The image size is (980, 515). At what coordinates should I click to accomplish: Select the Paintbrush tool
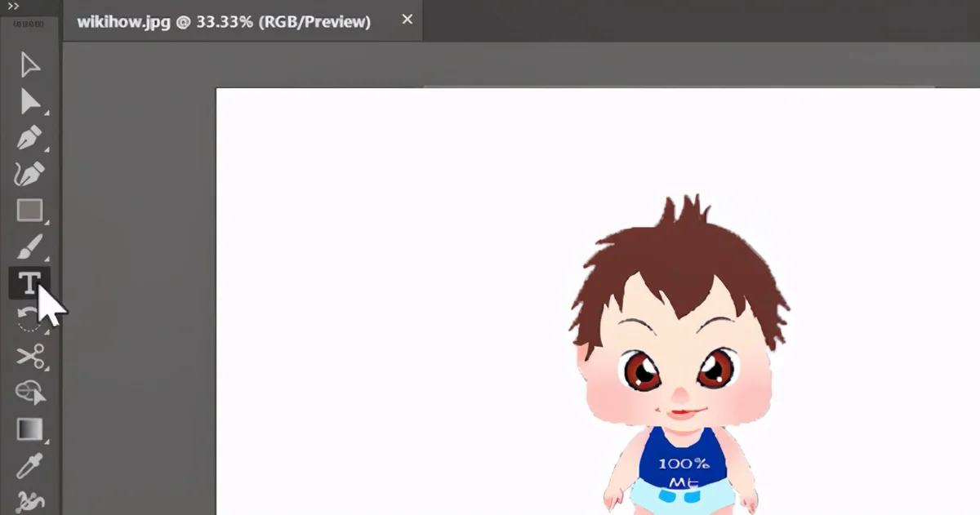pyautogui.click(x=30, y=246)
